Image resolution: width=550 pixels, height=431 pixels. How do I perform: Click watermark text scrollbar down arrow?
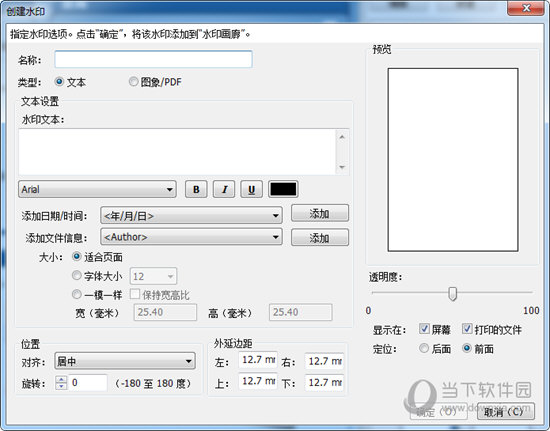(x=342, y=167)
